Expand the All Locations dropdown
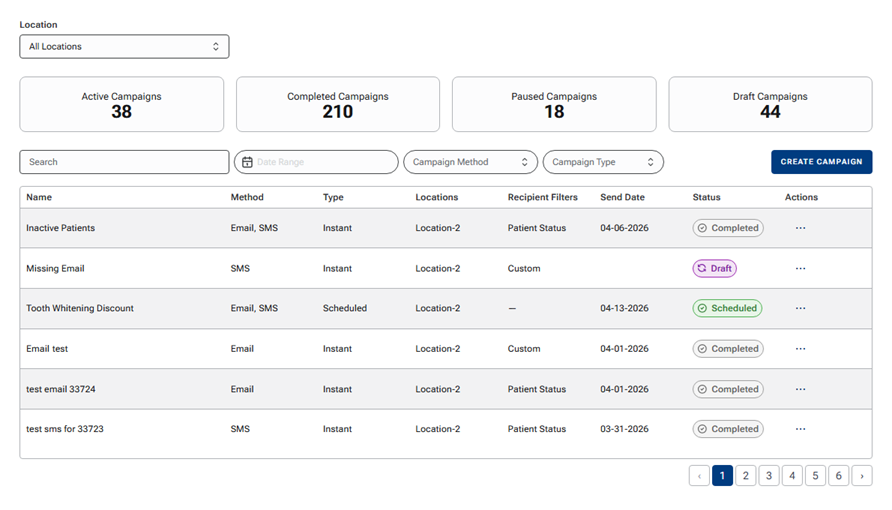Viewport: 892px width, 510px height. pos(124,46)
